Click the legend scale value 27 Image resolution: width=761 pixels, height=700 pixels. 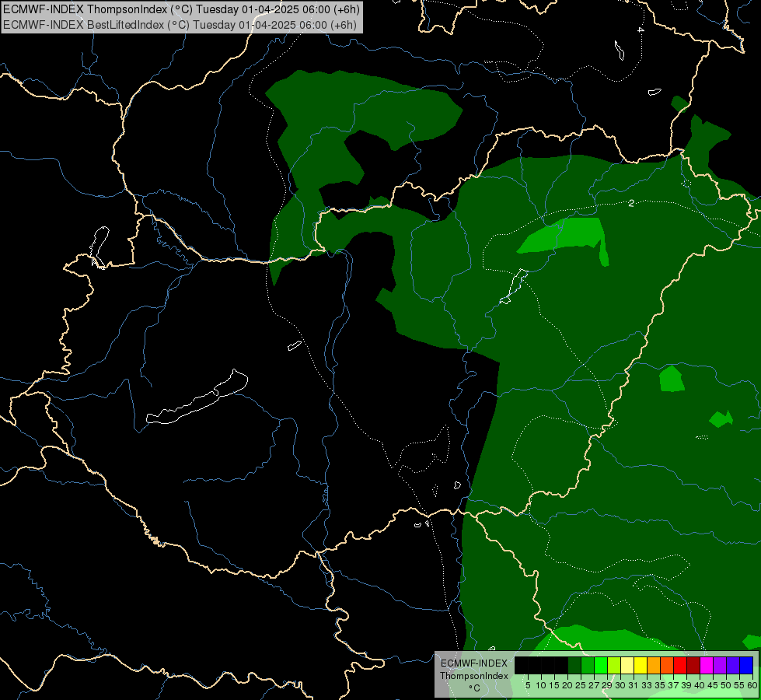click(x=595, y=685)
